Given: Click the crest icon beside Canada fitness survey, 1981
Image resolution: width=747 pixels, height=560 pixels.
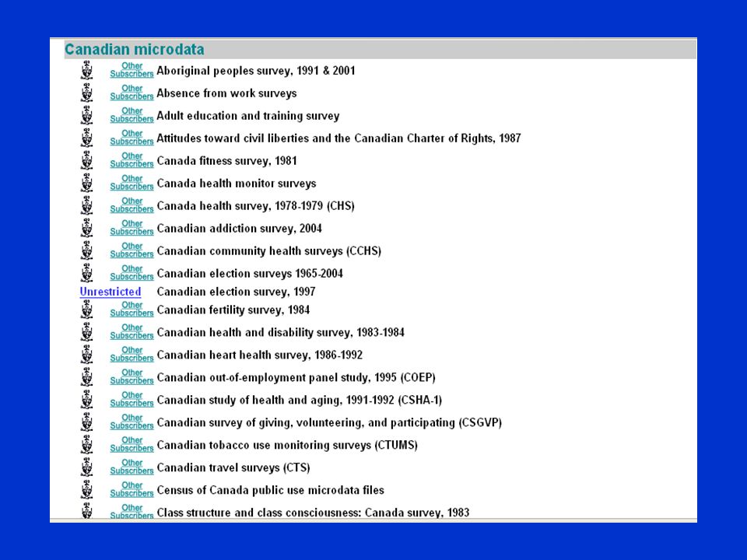Looking at the screenshot, I should [x=86, y=160].
